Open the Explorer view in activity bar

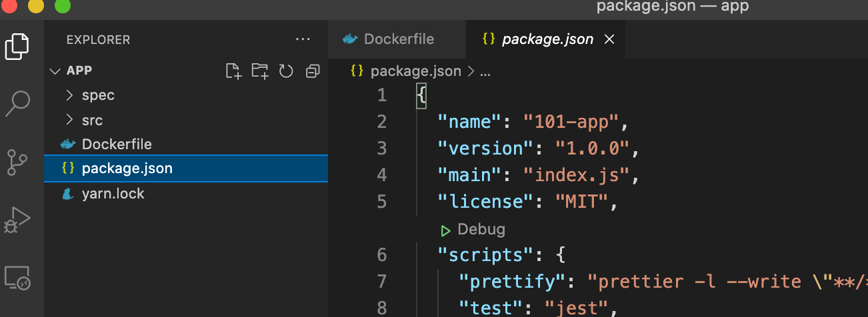(18, 45)
